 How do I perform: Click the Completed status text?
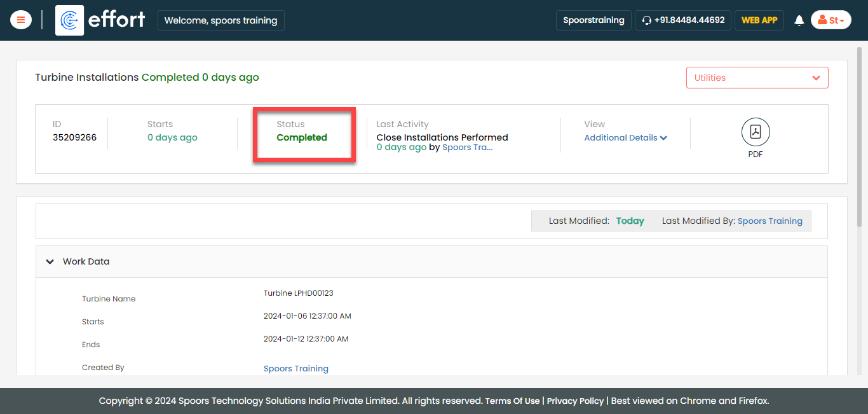point(302,138)
